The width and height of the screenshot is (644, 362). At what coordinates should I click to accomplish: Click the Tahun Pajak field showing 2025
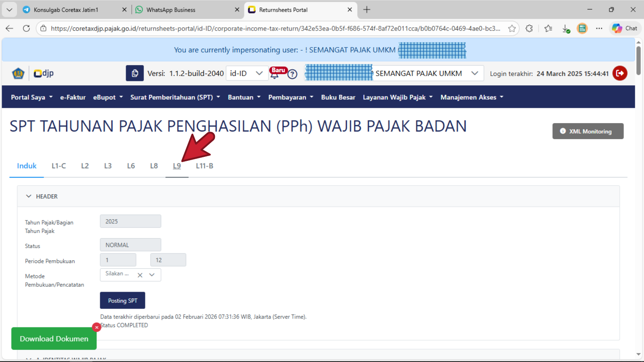coord(130,221)
